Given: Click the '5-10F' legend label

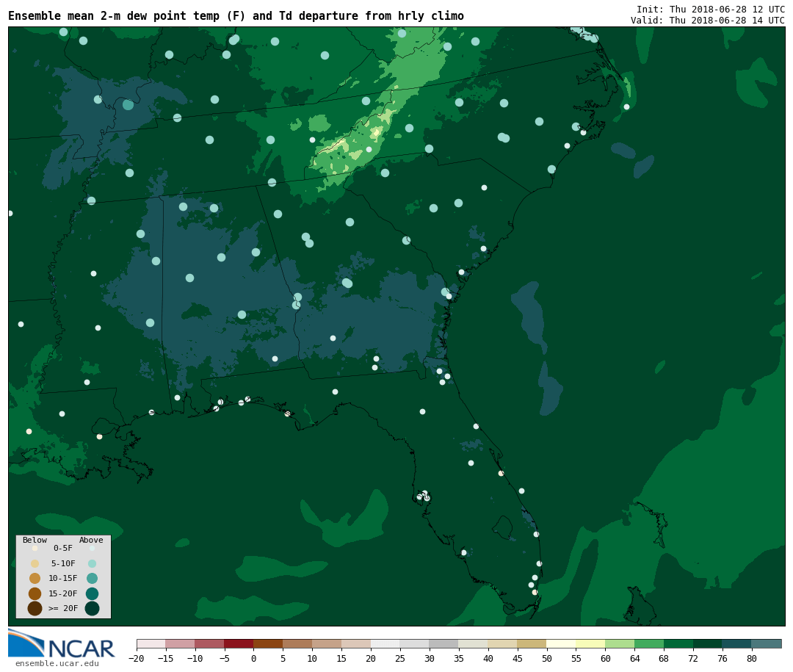Looking at the screenshot, I should pyautogui.click(x=63, y=564).
